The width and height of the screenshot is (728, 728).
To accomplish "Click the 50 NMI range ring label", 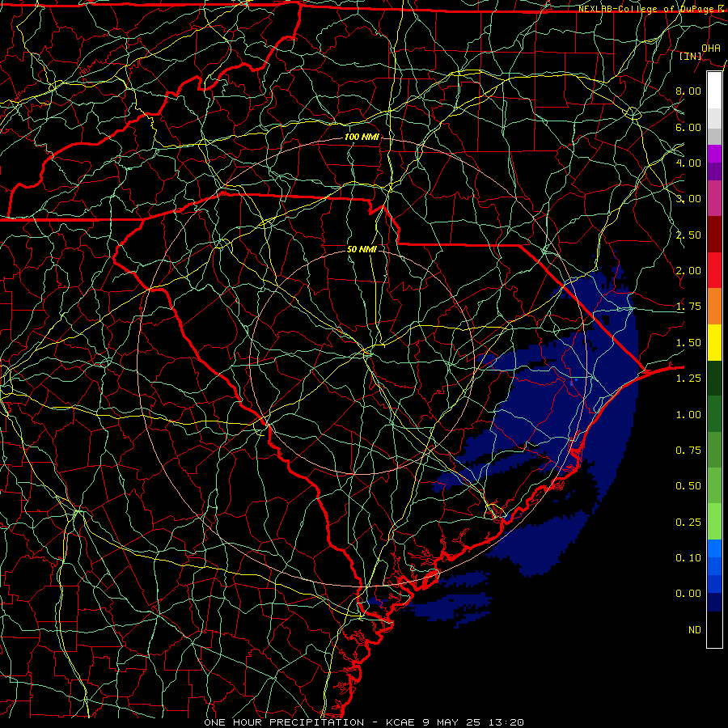I will tap(362, 249).
